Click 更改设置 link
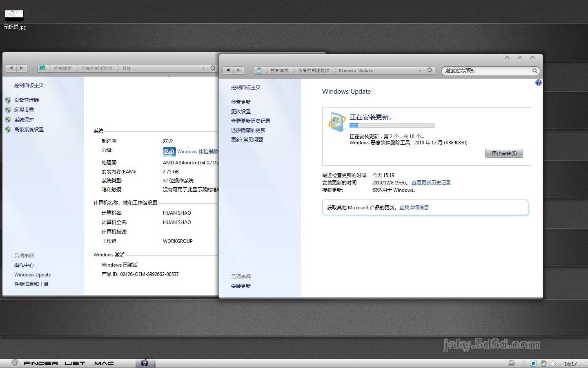 point(241,112)
